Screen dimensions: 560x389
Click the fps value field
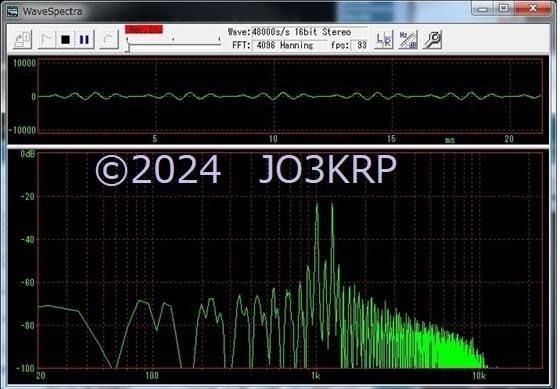[x=359, y=45]
